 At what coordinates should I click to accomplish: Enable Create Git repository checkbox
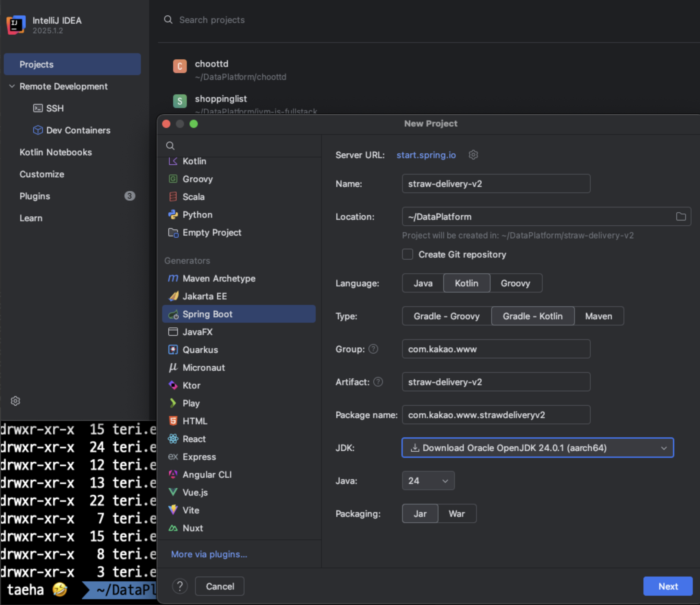point(407,254)
